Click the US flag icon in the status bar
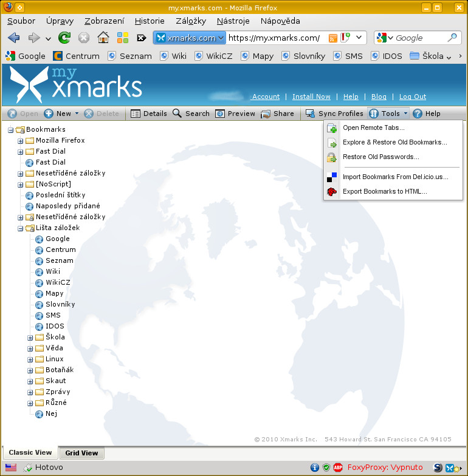This screenshot has height=476, width=468. 11,467
